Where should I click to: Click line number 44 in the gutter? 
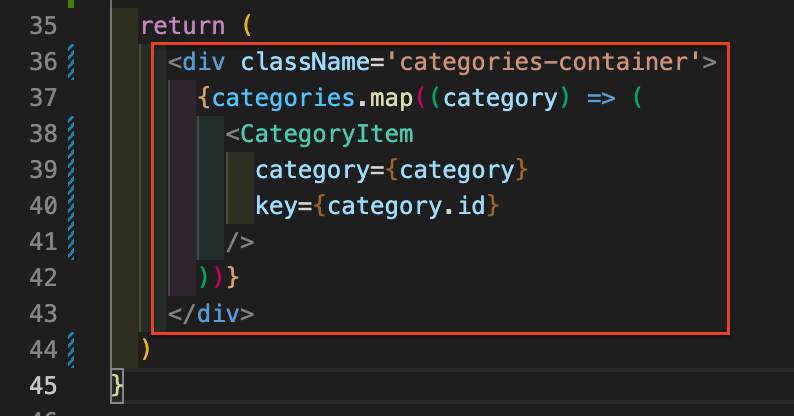43,350
